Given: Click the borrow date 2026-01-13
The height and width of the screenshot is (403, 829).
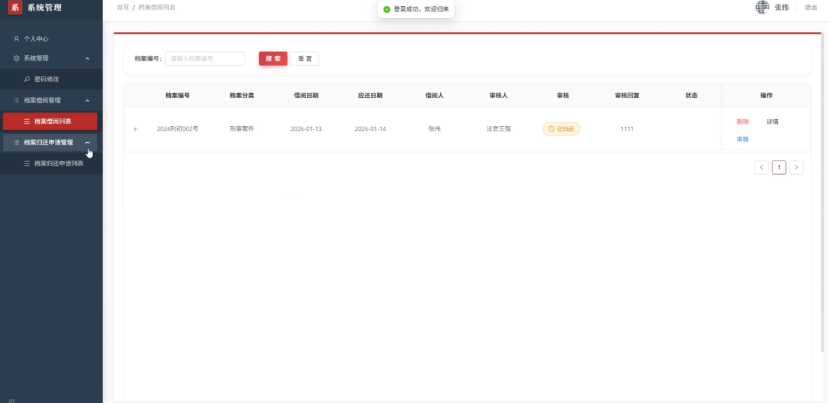Looking at the screenshot, I should coord(306,129).
